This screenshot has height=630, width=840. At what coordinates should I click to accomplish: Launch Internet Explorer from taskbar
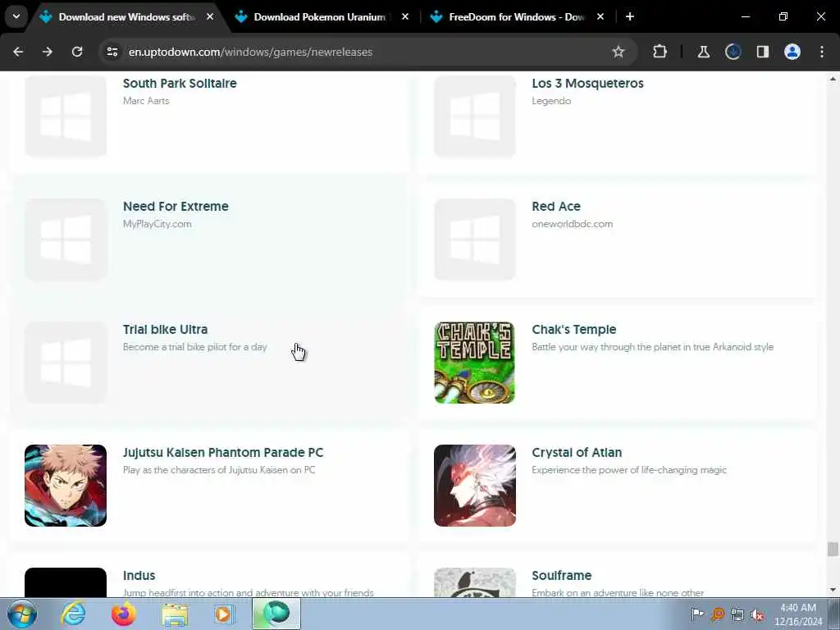click(73, 614)
